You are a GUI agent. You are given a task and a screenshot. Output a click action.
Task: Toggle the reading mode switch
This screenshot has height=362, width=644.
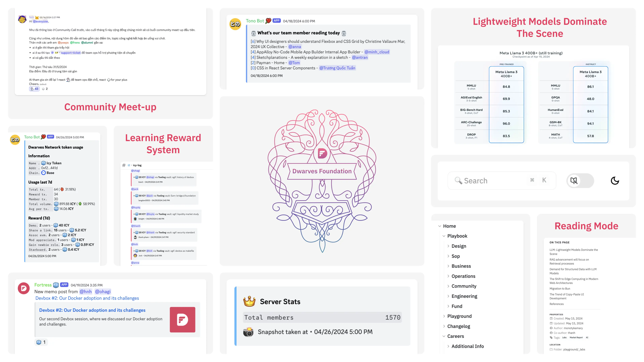(x=580, y=180)
